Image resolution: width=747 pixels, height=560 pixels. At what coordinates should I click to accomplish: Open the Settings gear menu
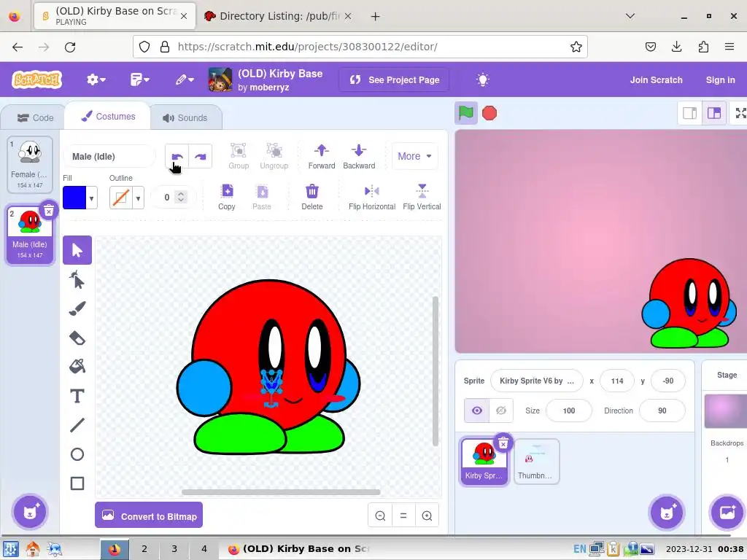click(96, 79)
